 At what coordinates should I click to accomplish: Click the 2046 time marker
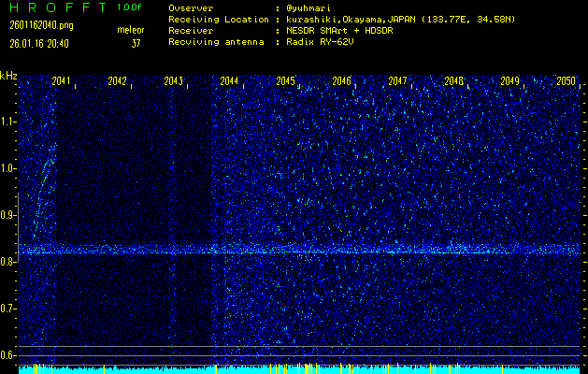pos(341,81)
